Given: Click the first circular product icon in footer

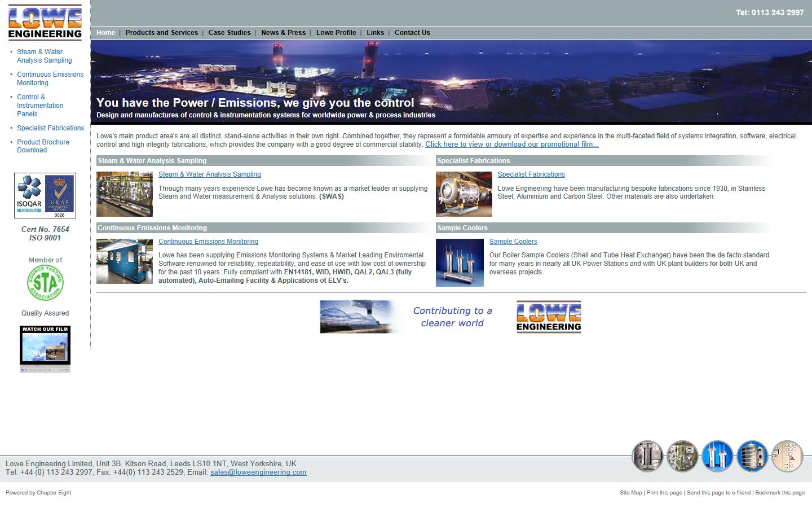Looking at the screenshot, I should tap(647, 456).
